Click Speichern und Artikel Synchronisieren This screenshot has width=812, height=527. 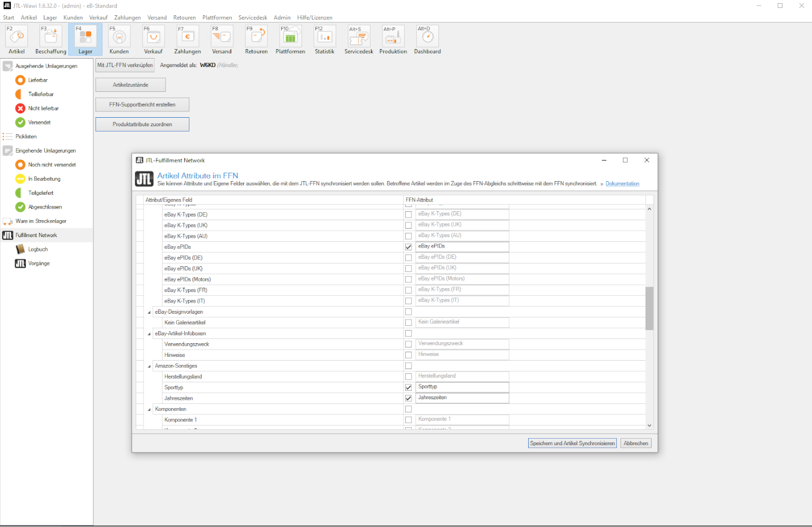pyautogui.click(x=572, y=444)
